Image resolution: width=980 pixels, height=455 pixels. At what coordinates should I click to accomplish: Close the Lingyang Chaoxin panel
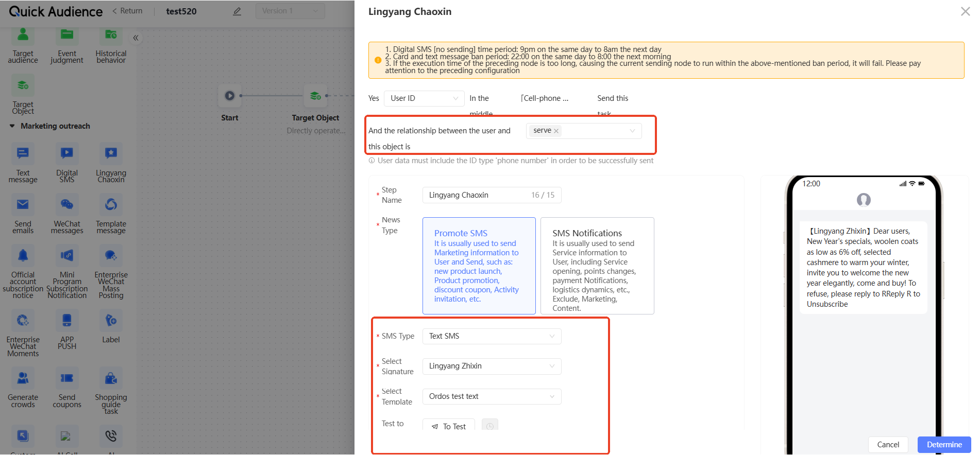(x=965, y=11)
